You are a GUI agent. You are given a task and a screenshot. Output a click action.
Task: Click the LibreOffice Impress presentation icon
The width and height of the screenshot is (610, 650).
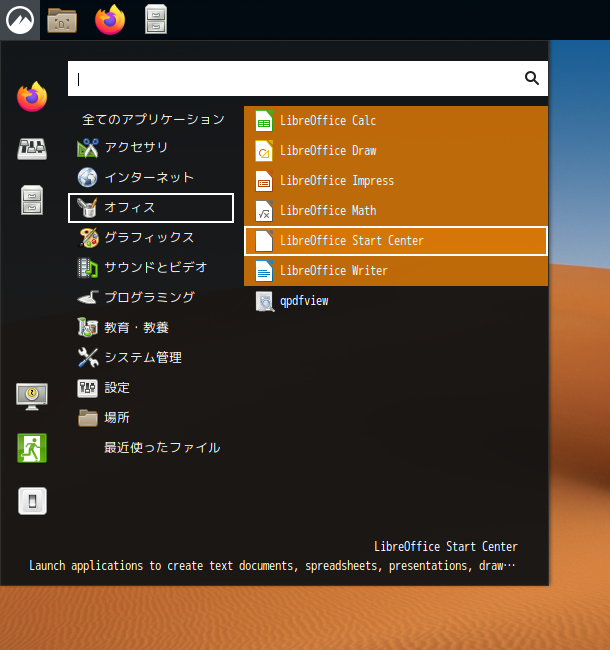(264, 181)
